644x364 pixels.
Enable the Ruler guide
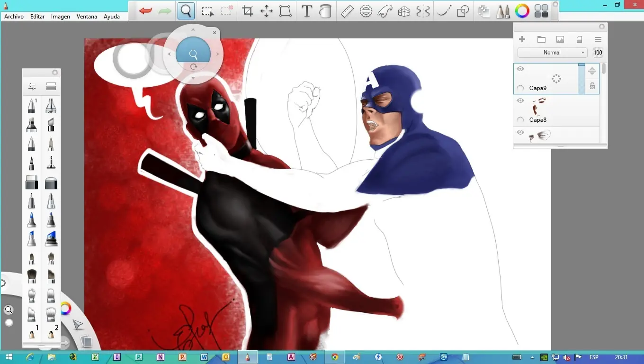[x=347, y=11]
